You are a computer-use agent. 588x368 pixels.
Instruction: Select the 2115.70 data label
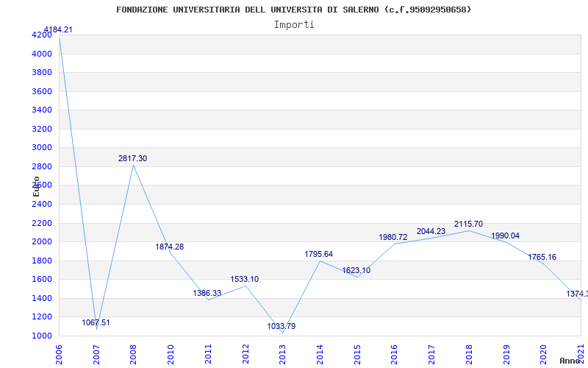468,224
